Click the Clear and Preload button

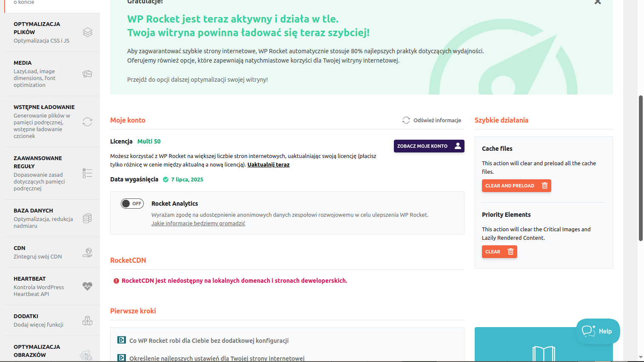click(x=516, y=186)
